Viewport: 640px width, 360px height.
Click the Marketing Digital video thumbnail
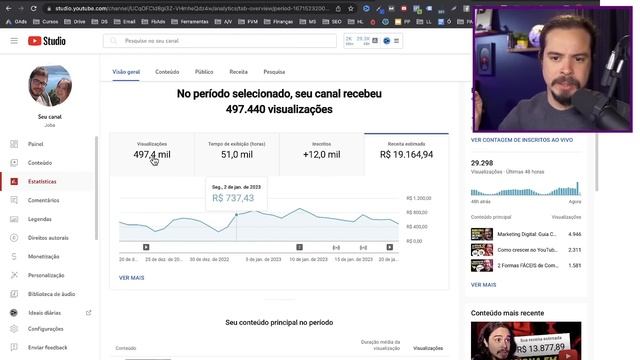482,234
